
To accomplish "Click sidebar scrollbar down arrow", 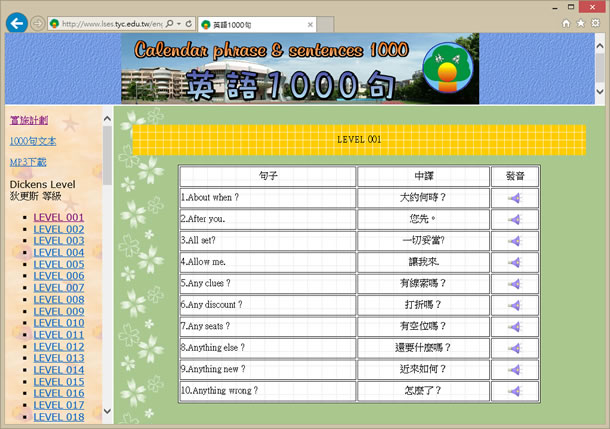I will (107, 410).
